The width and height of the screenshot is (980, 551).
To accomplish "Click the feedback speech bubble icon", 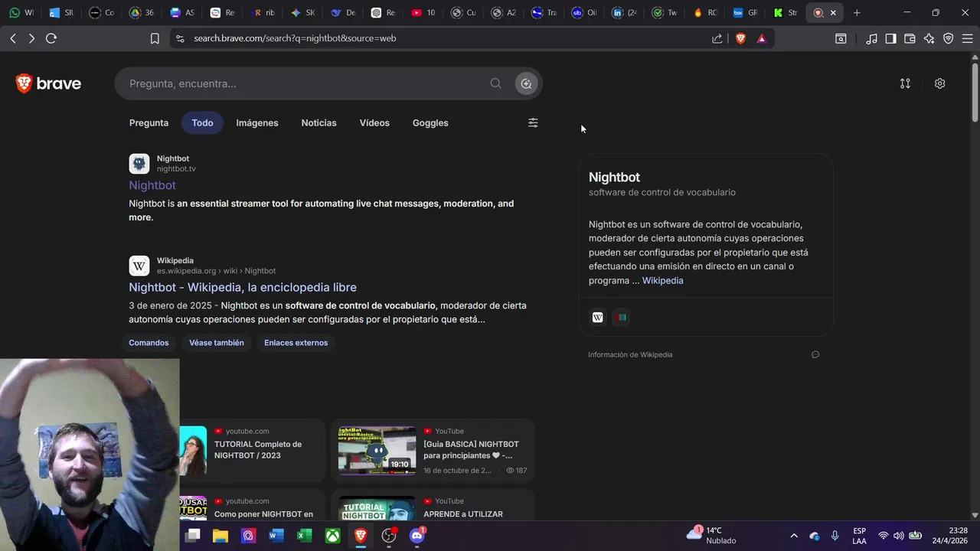I will (x=815, y=354).
